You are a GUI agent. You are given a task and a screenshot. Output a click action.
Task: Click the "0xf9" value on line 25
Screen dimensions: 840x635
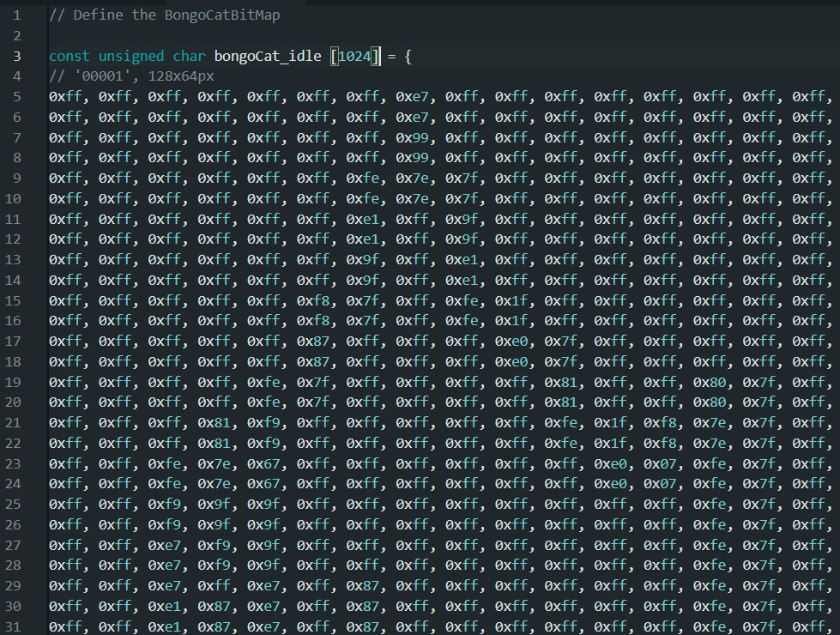(x=165, y=504)
